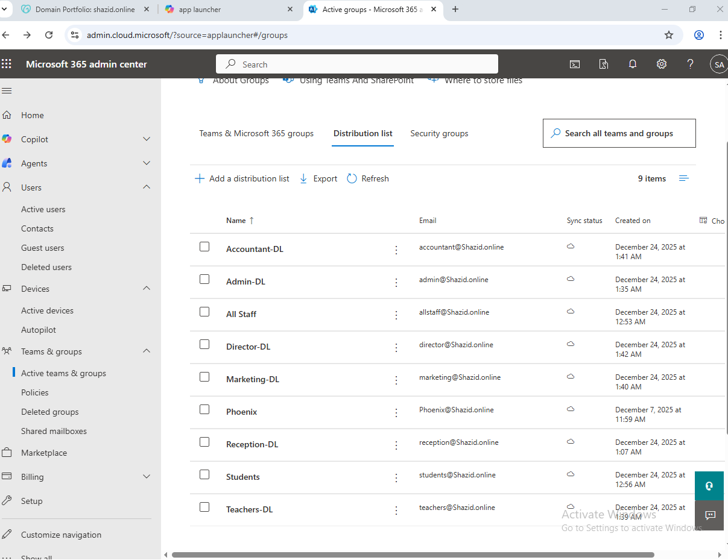Bookmark page with star icon
This screenshot has width=728, height=560.
[x=669, y=35]
